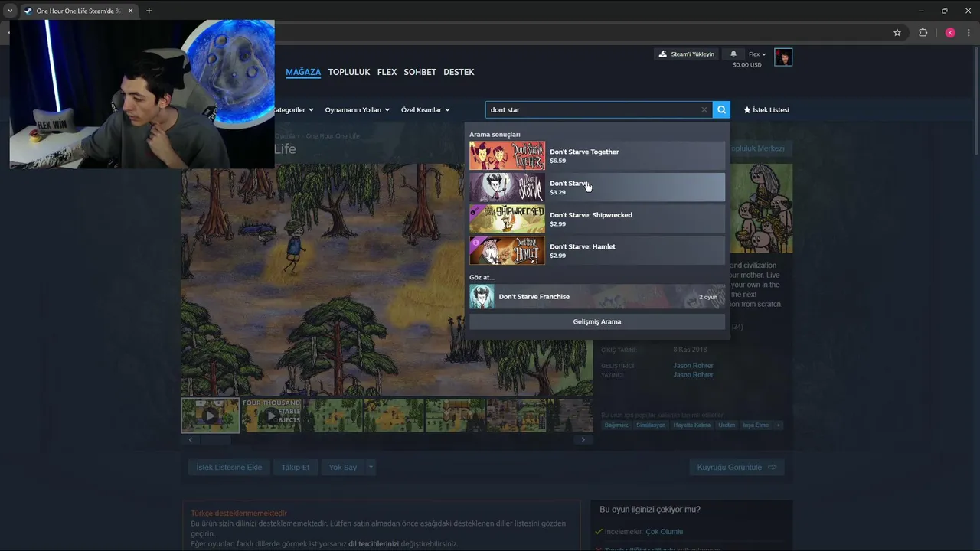Click the Jason Rohrer publisher link
The width and height of the screenshot is (980, 551).
[x=693, y=375]
